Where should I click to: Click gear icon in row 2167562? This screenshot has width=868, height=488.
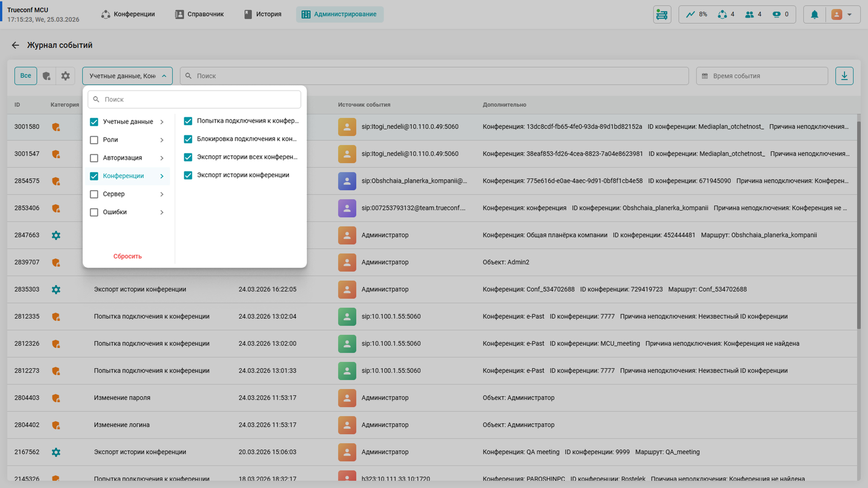(56, 452)
